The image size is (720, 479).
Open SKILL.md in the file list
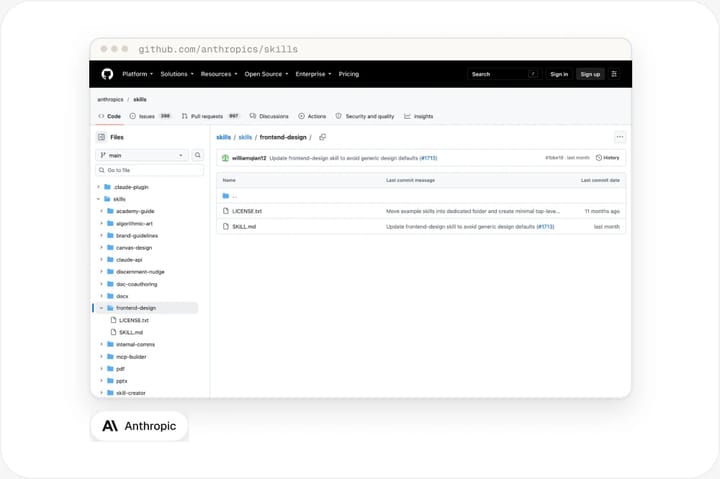[x=244, y=226]
